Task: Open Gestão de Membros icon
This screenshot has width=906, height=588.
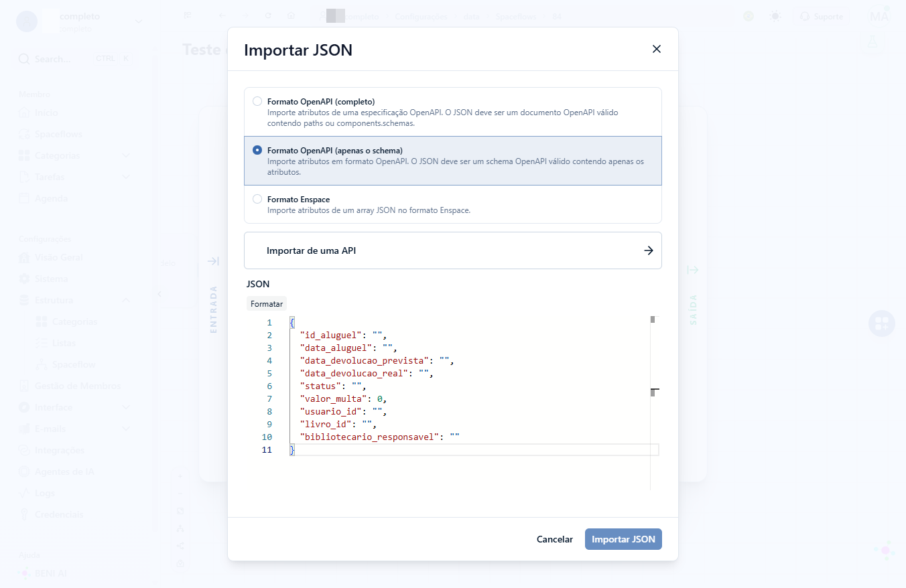Action: tap(24, 386)
